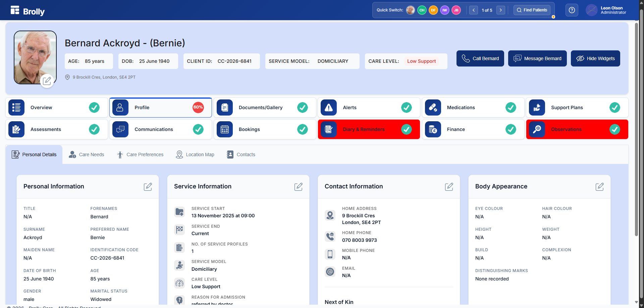
Task: Switch to the Location Map tab
Action: (x=195, y=155)
